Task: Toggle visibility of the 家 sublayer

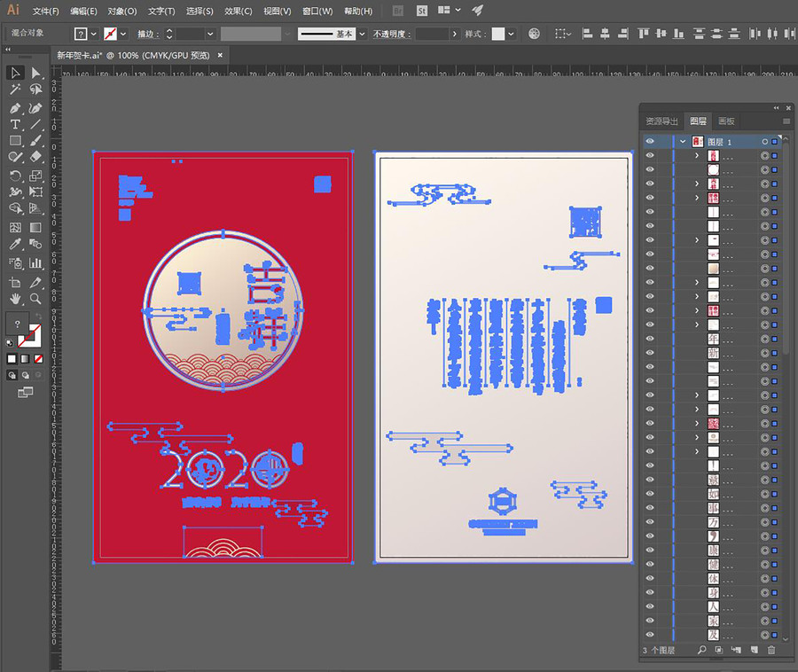Action: coord(650,621)
